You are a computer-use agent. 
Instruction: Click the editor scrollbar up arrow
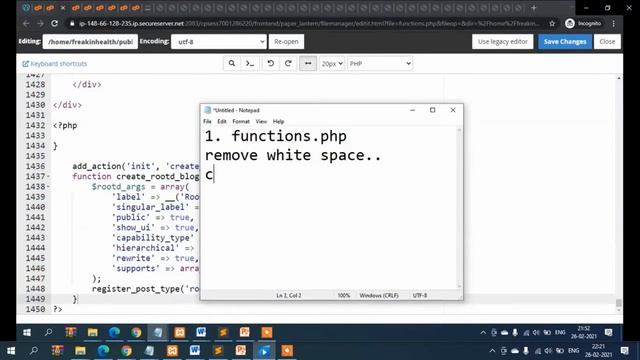coord(619,78)
